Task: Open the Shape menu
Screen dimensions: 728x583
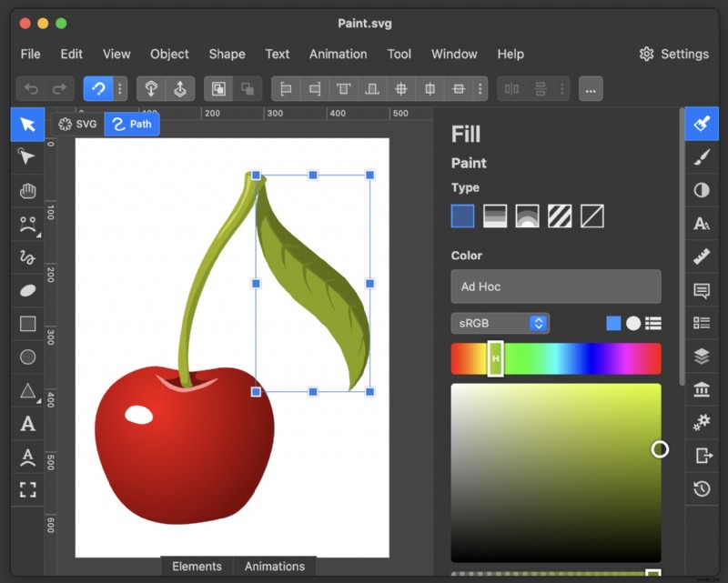Action: pyautogui.click(x=227, y=55)
